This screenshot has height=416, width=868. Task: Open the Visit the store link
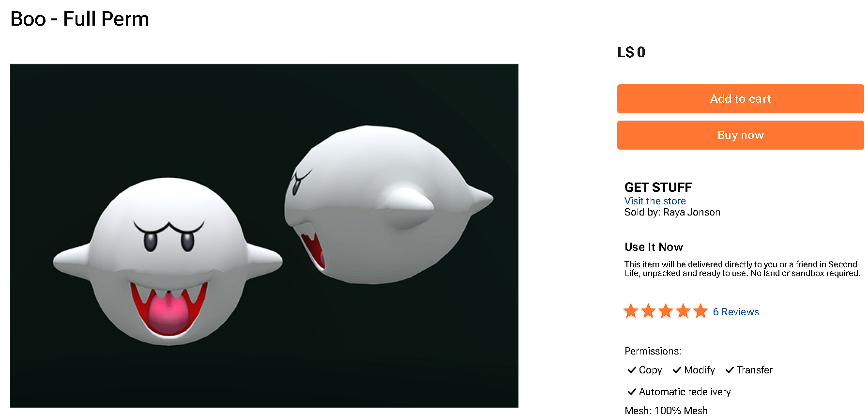(655, 201)
